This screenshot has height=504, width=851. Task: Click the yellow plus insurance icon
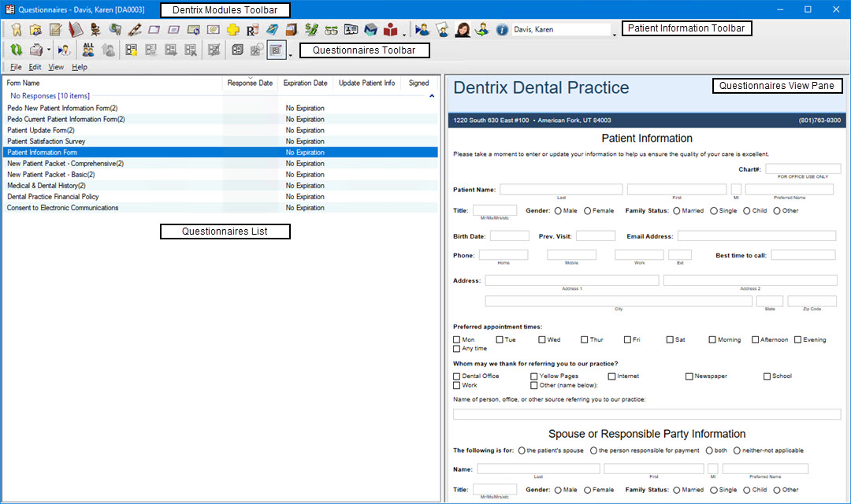pyautogui.click(x=232, y=30)
